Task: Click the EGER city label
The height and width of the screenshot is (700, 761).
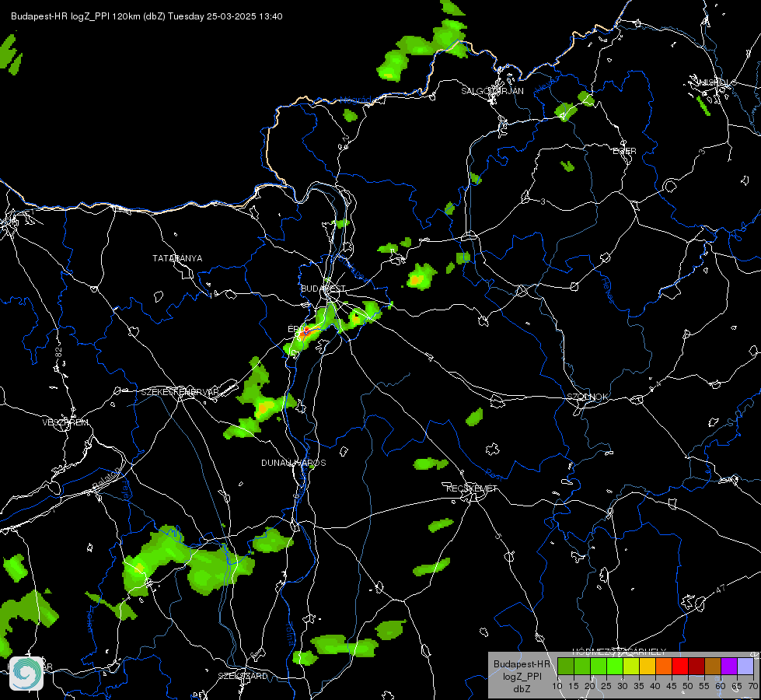Action: tap(625, 151)
